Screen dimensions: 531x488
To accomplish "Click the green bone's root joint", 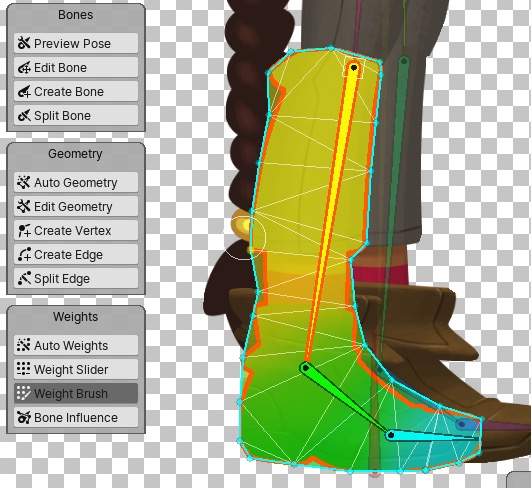I will tap(305, 368).
